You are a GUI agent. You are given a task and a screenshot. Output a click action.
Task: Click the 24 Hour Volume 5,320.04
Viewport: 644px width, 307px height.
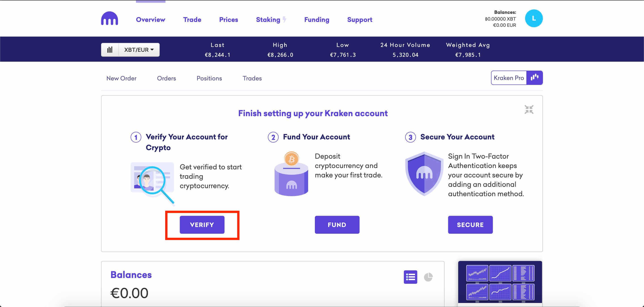pyautogui.click(x=405, y=55)
